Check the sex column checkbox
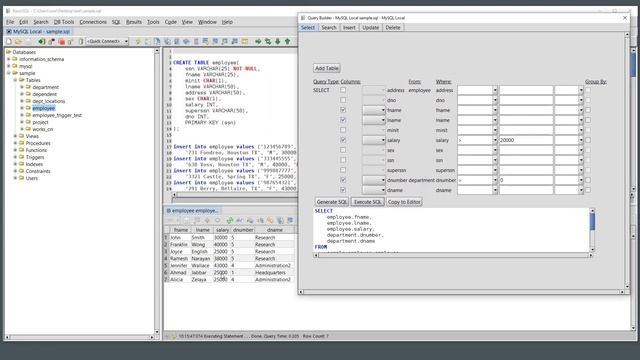 [x=343, y=150]
